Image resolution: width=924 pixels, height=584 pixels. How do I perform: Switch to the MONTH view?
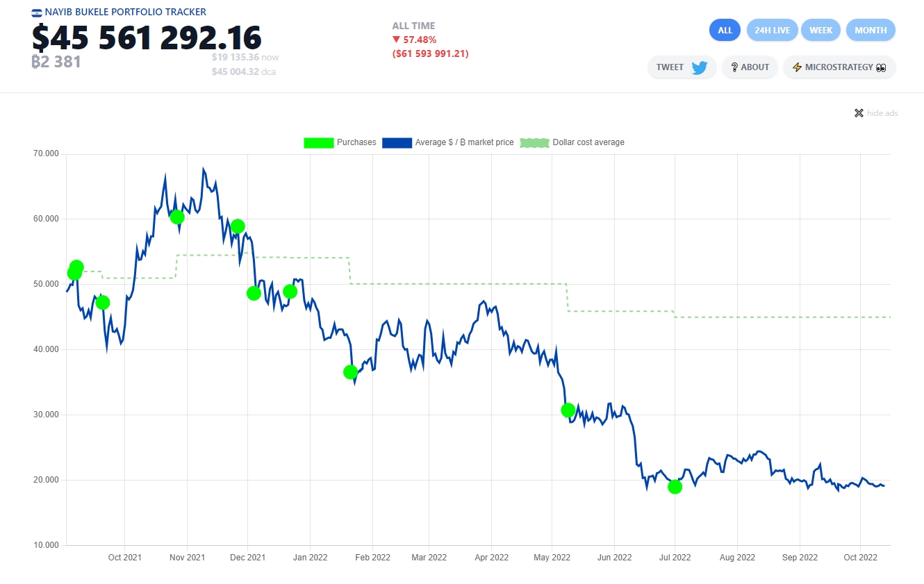point(871,31)
